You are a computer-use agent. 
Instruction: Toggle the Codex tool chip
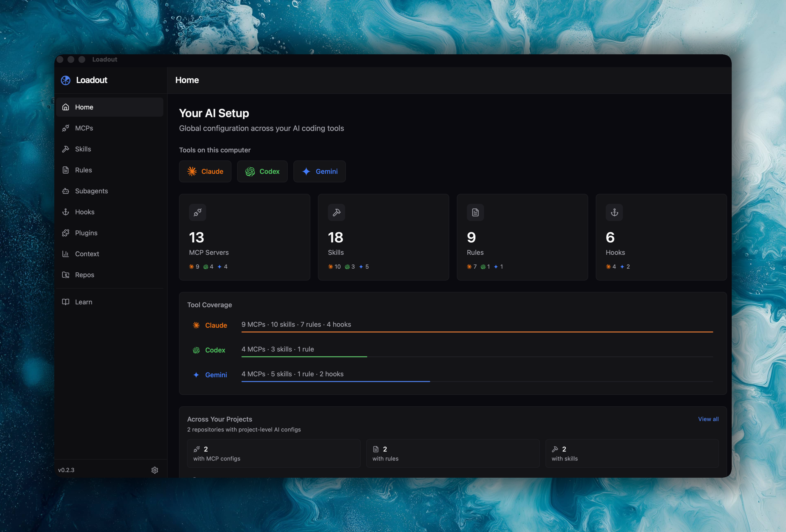click(262, 171)
